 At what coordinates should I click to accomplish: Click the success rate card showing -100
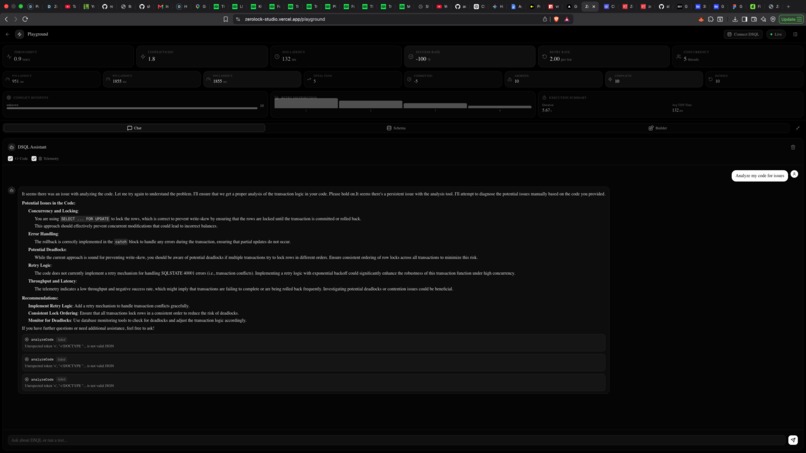click(470, 56)
